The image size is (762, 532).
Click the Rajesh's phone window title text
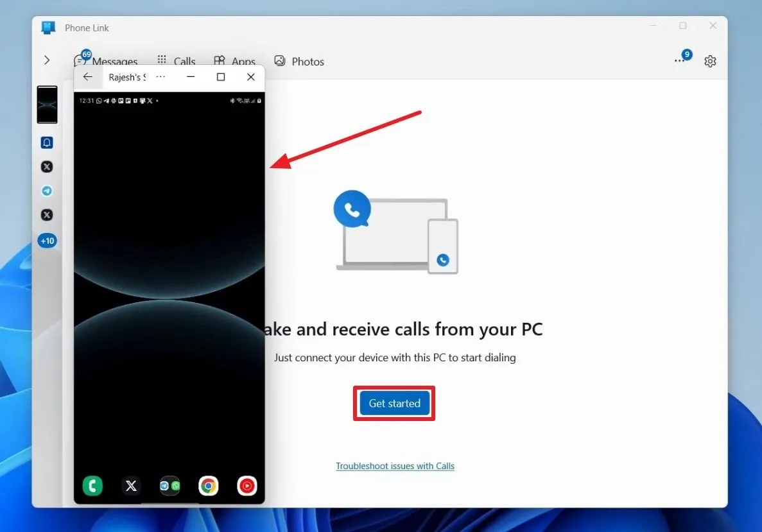(x=127, y=77)
